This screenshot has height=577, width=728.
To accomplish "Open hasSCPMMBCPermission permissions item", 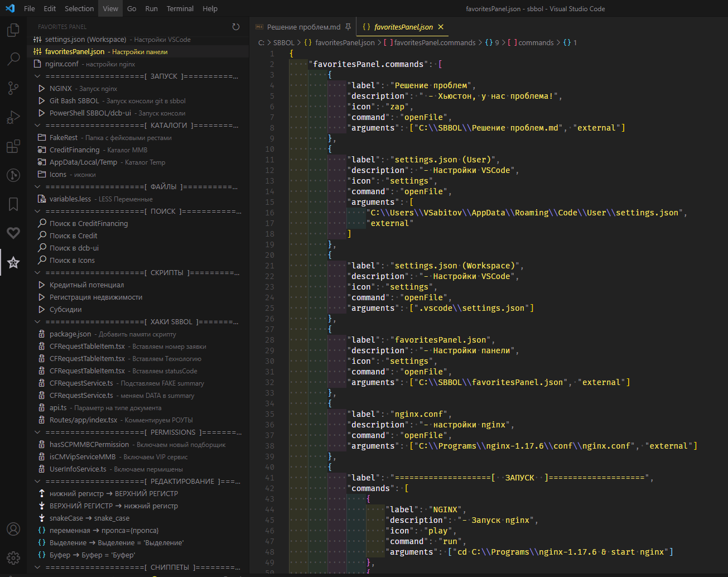I will click(138, 444).
